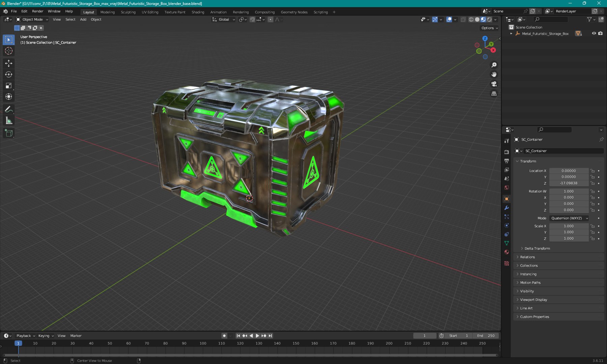The image size is (607, 364).
Task: Toggle Scale Z lock icon
Action: pos(592,239)
